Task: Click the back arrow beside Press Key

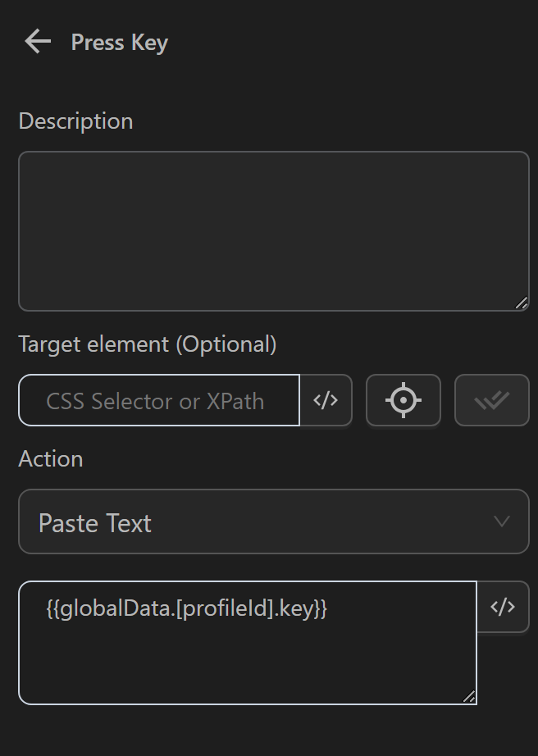Action: pyautogui.click(x=36, y=41)
